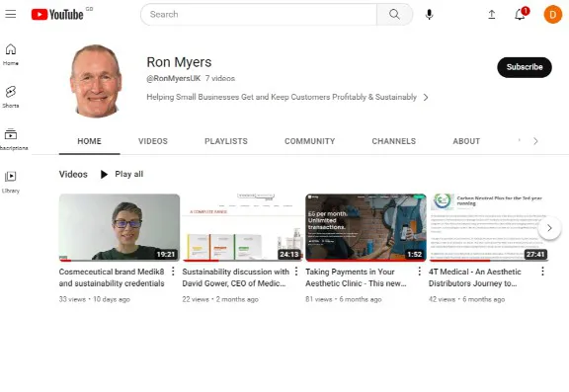Open the hamburger guide menu

11,14
